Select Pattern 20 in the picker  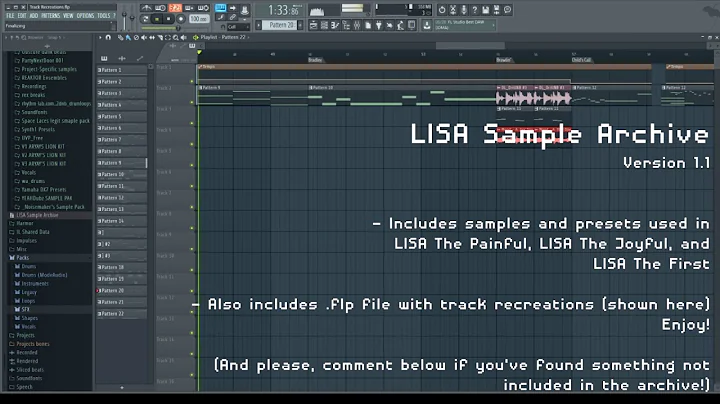[x=122, y=290]
